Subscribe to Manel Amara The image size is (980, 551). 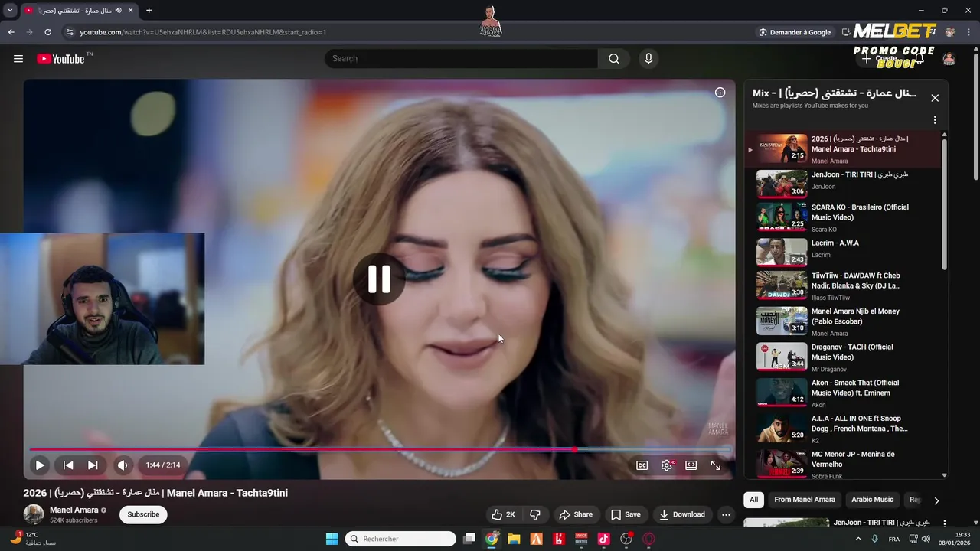143,514
